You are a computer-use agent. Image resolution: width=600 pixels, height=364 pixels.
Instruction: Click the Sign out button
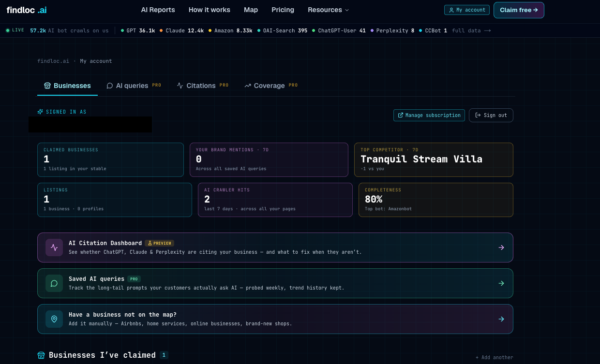click(x=491, y=115)
